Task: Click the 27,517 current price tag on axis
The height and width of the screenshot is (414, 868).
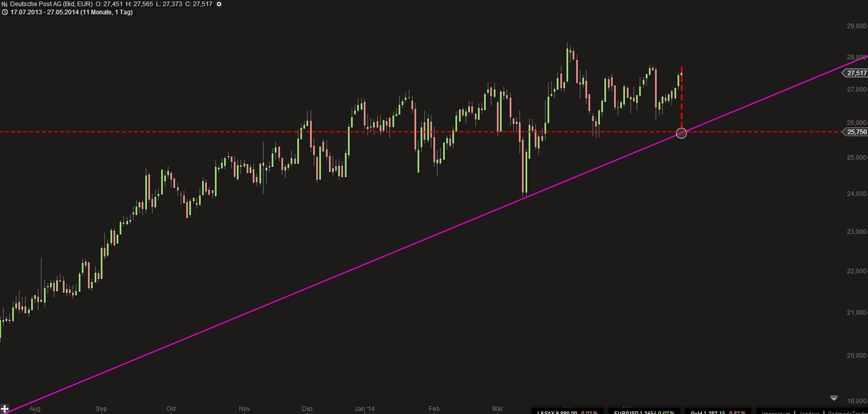Action: (x=856, y=73)
